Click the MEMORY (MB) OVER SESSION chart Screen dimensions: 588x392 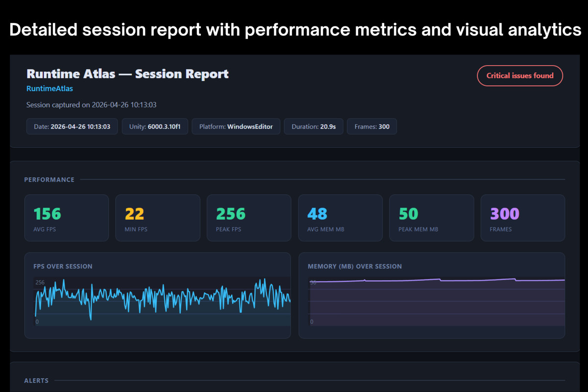436,301
